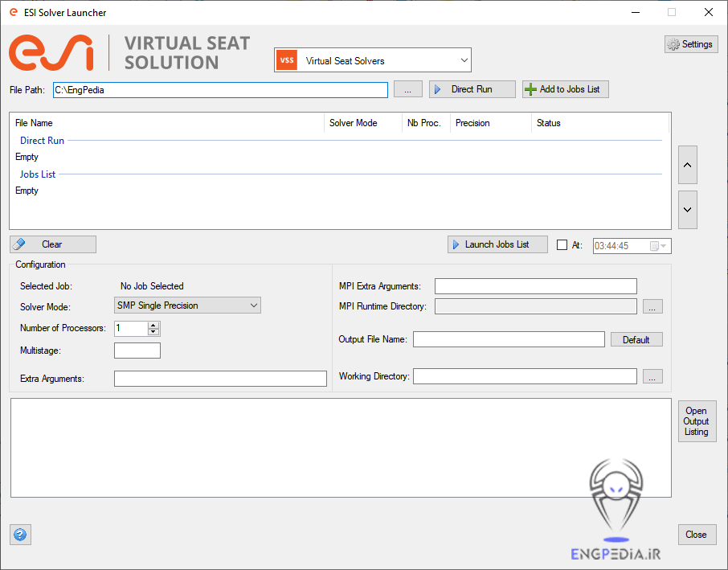Open the scheduled time dropdown arrow

[664, 246]
